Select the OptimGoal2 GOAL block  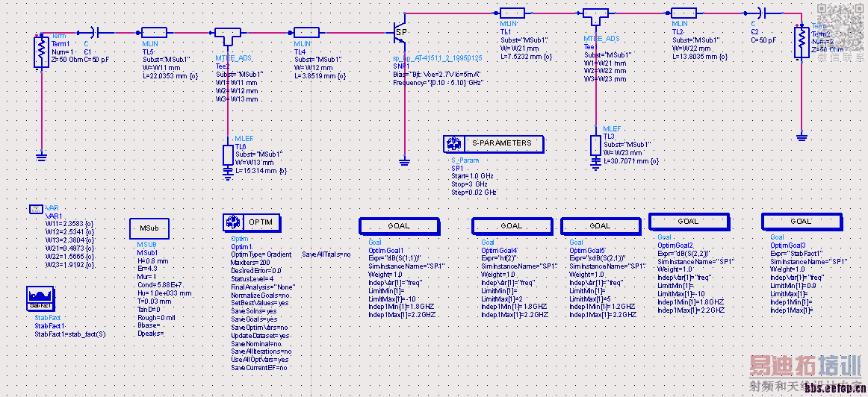click(x=689, y=221)
